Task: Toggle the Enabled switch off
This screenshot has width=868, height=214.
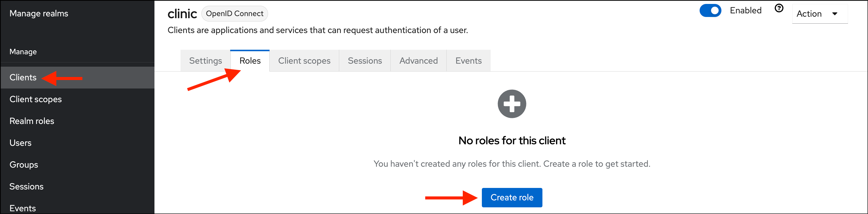Action: click(x=710, y=10)
